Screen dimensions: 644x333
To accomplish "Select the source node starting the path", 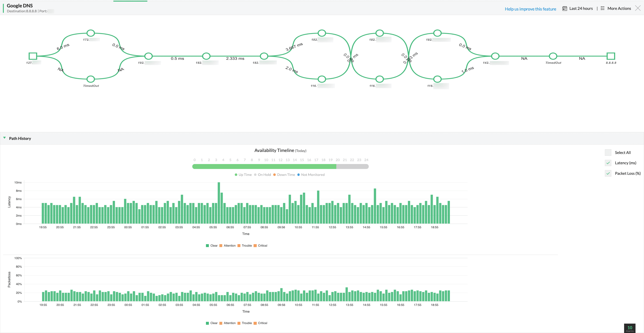I will pyautogui.click(x=33, y=56).
